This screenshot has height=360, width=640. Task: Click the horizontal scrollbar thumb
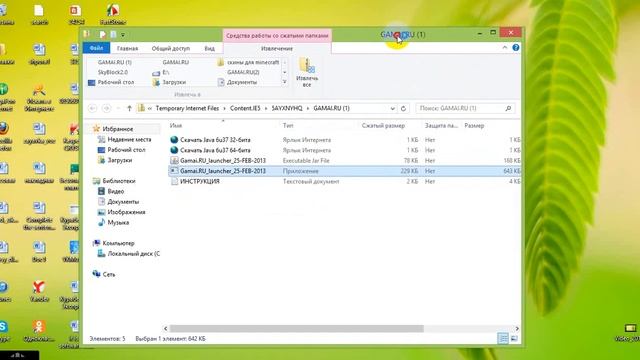click(x=297, y=329)
